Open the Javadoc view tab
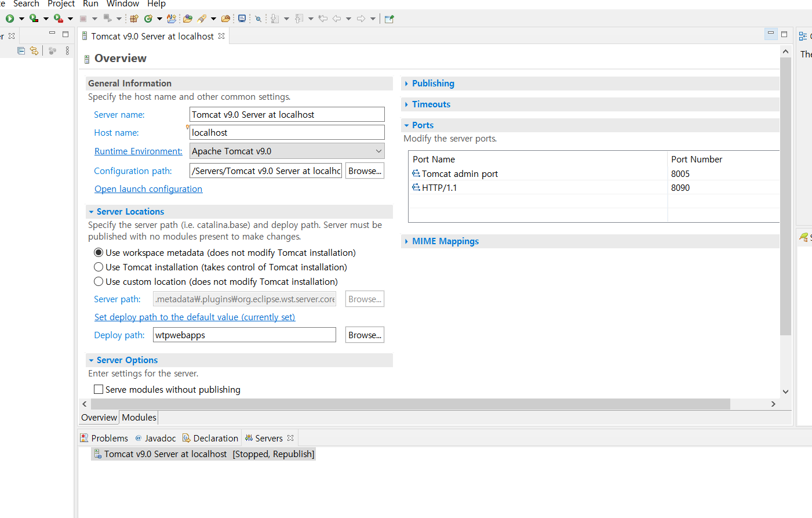Viewport: 812px width, 518px height. click(x=155, y=438)
